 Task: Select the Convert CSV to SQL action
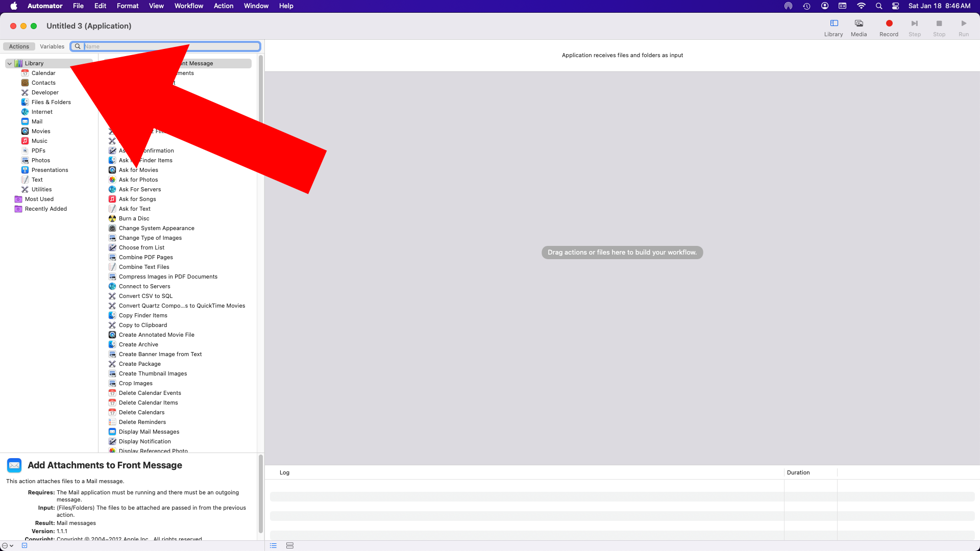pyautogui.click(x=145, y=296)
